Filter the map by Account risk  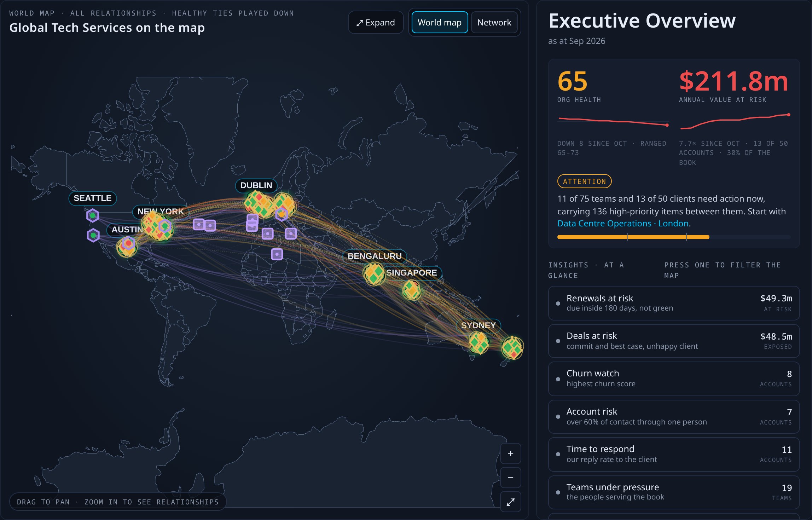(x=674, y=417)
